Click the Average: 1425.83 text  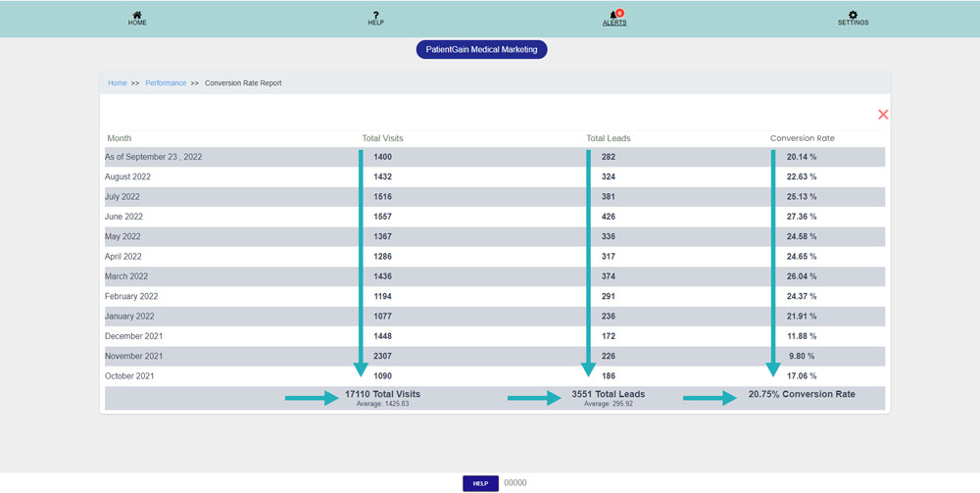click(x=382, y=404)
